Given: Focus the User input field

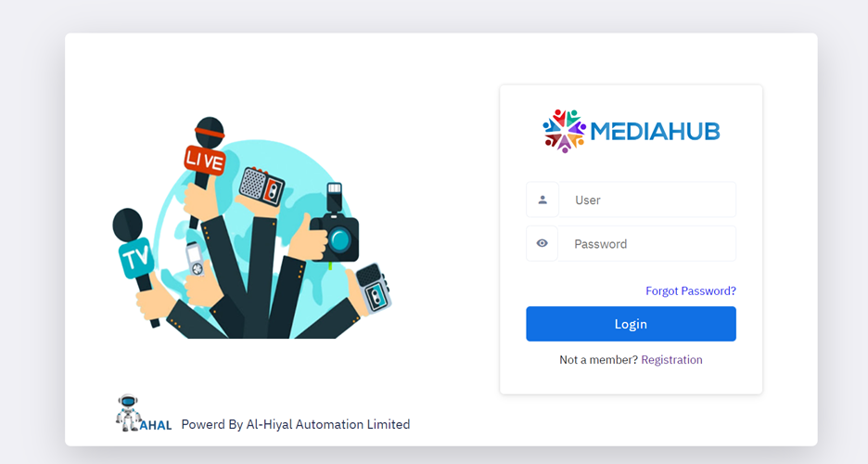Looking at the screenshot, I should click(x=647, y=200).
